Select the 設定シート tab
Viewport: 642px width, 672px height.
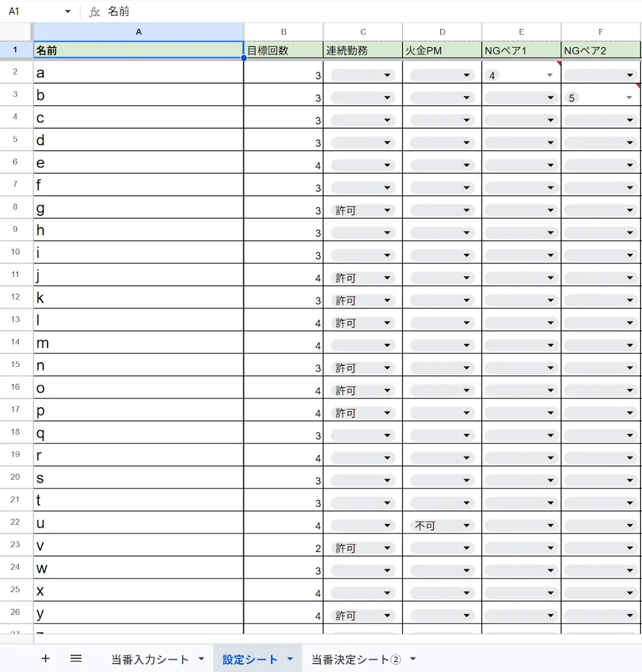pos(249,659)
